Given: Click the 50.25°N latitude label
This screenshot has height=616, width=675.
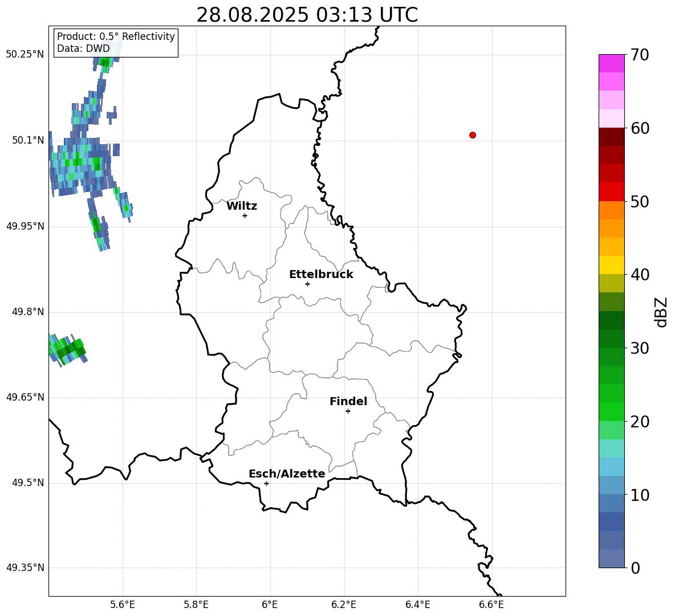Looking at the screenshot, I should [25, 55].
